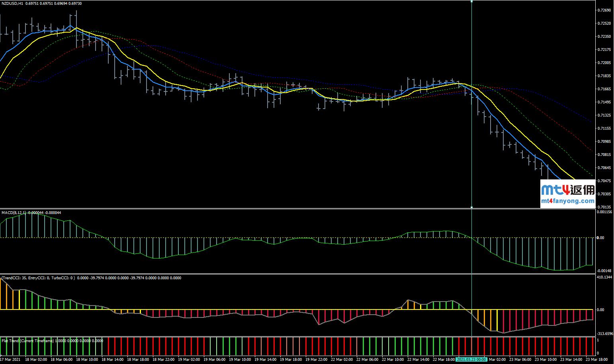The width and height of the screenshot is (614, 364).
Task: Select the highlighted 2021.03.23 00:00 date marker
Action: point(471,359)
